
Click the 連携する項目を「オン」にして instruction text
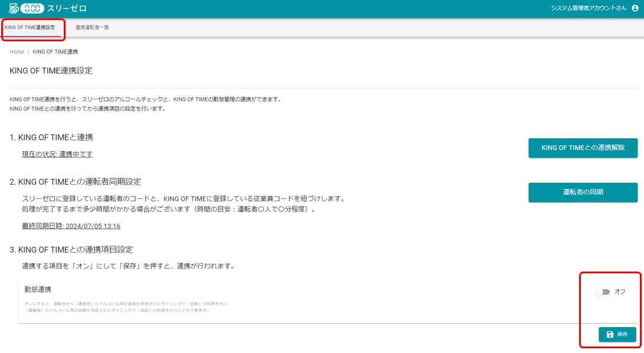pyautogui.click(x=129, y=266)
